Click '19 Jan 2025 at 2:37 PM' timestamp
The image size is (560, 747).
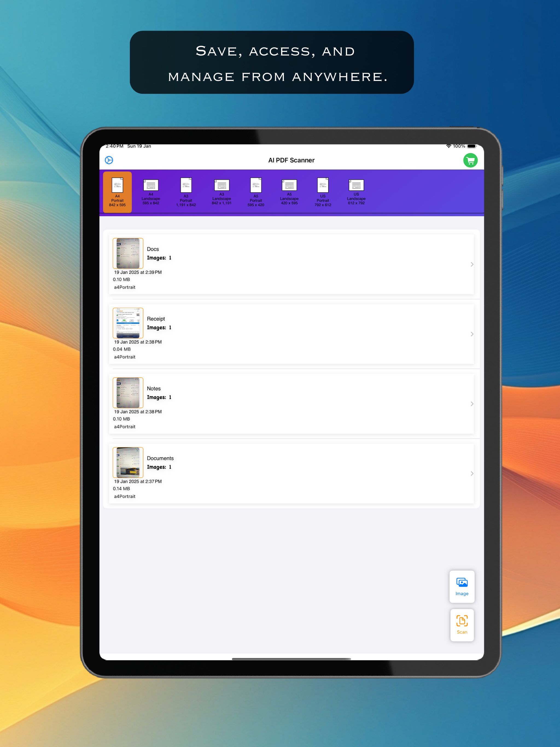[138, 481]
